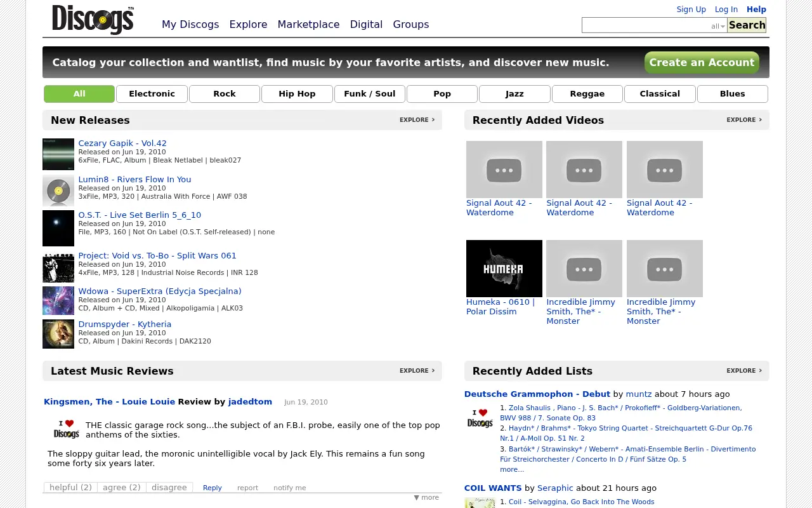Explore more Recently Added Videos
The width and height of the screenshot is (812, 508).
tap(745, 120)
